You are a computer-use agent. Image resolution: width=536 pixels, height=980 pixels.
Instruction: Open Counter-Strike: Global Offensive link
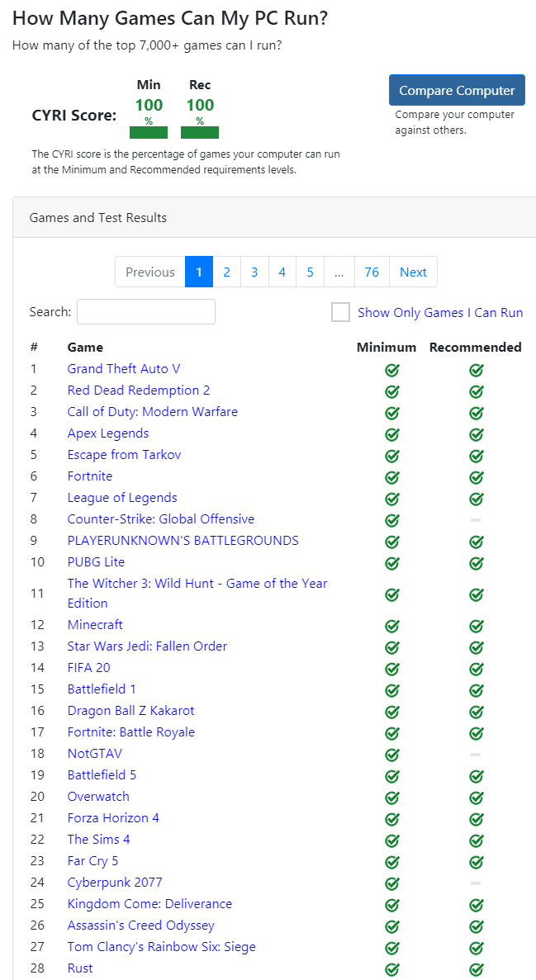(x=161, y=518)
